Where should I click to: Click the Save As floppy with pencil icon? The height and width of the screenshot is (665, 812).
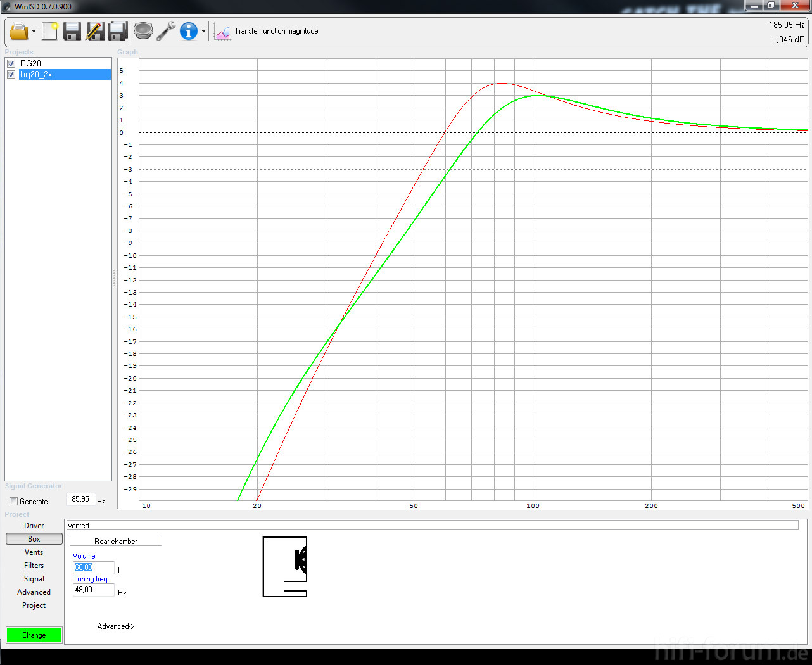click(x=95, y=31)
